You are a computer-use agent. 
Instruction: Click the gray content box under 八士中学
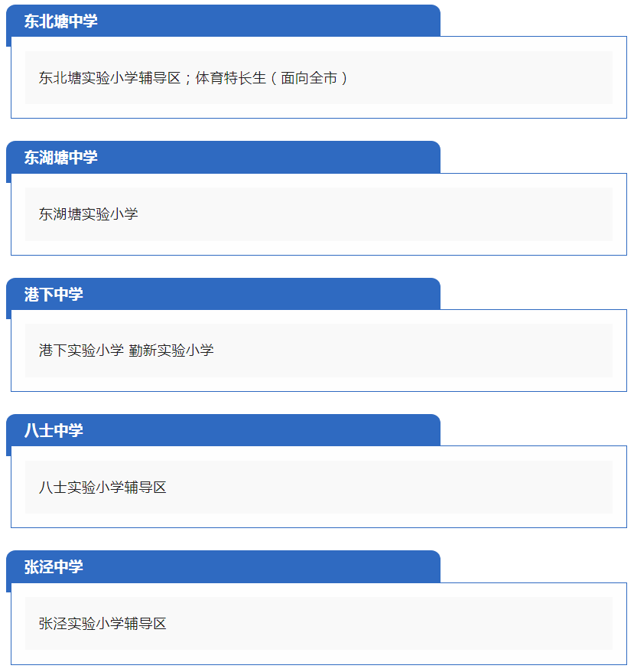click(319, 487)
